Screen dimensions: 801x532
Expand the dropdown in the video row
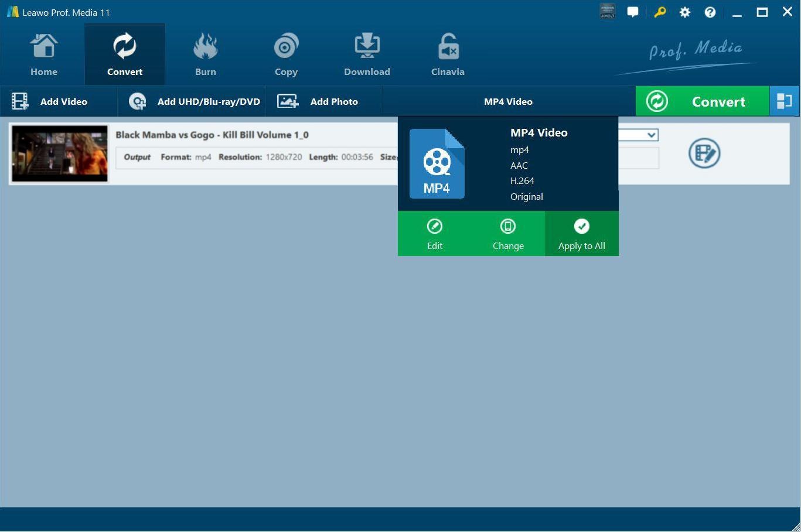[651, 135]
